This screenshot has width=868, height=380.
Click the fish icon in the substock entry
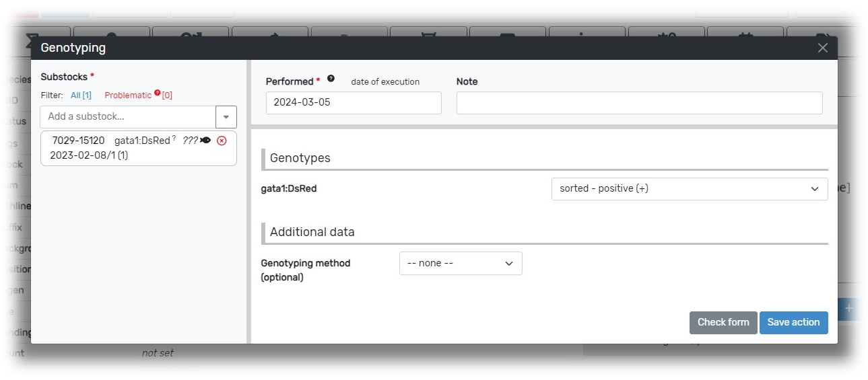(x=205, y=141)
